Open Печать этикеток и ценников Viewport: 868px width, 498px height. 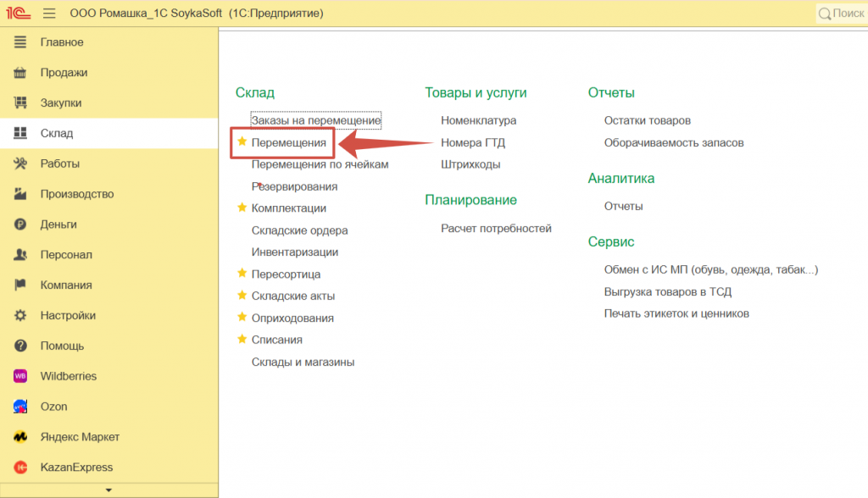(676, 313)
